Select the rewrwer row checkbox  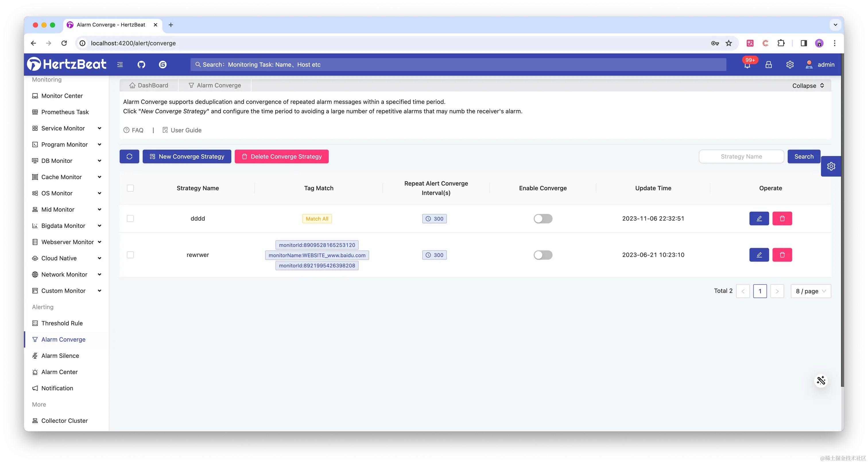[x=130, y=255]
